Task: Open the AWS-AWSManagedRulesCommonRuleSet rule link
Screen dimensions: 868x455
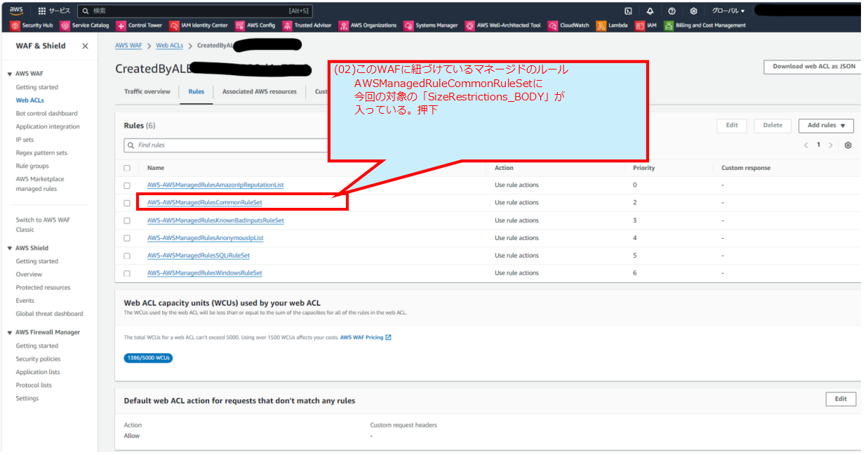Action: 205,203
